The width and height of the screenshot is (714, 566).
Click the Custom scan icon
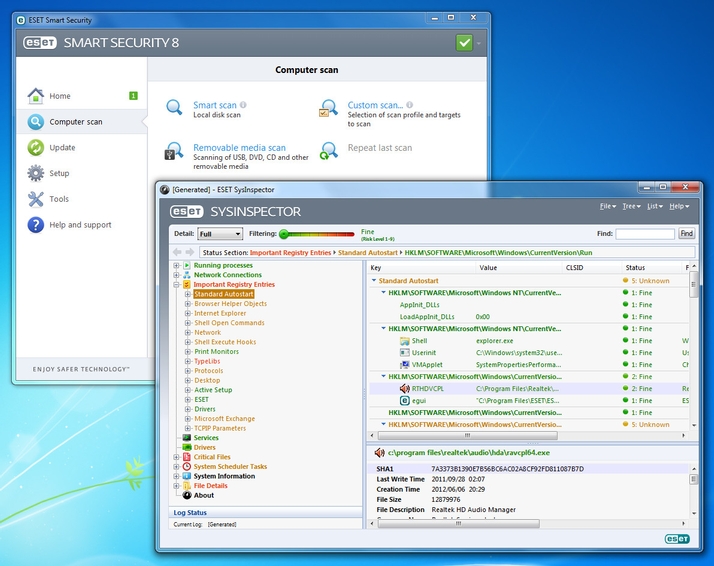click(328, 108)
